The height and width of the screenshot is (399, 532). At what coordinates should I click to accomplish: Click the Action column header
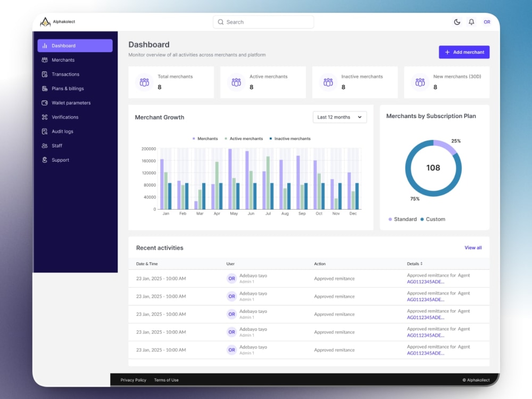click(320, 264)
